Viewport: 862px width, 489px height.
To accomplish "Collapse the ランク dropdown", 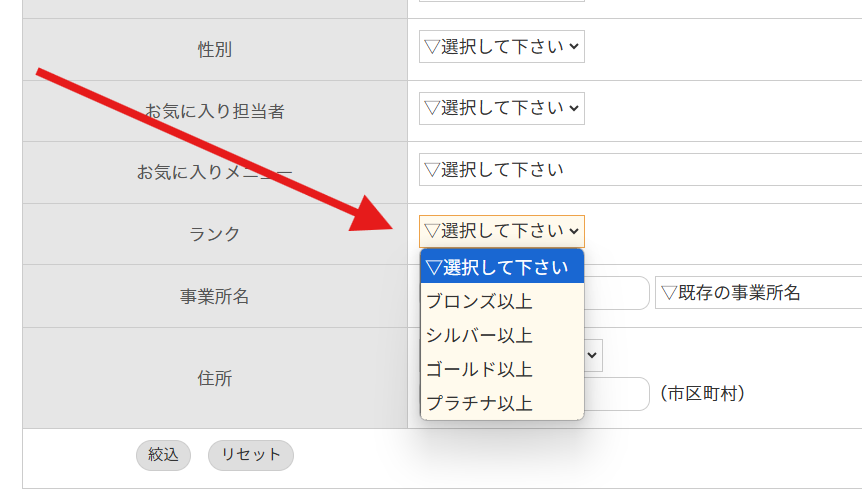I will coord(501,231).
